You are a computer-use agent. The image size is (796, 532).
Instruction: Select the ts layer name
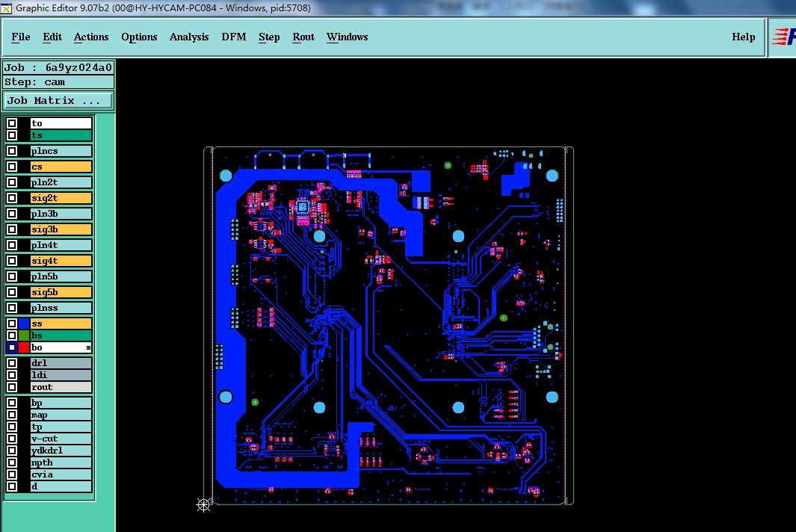[x=61, y=135]
